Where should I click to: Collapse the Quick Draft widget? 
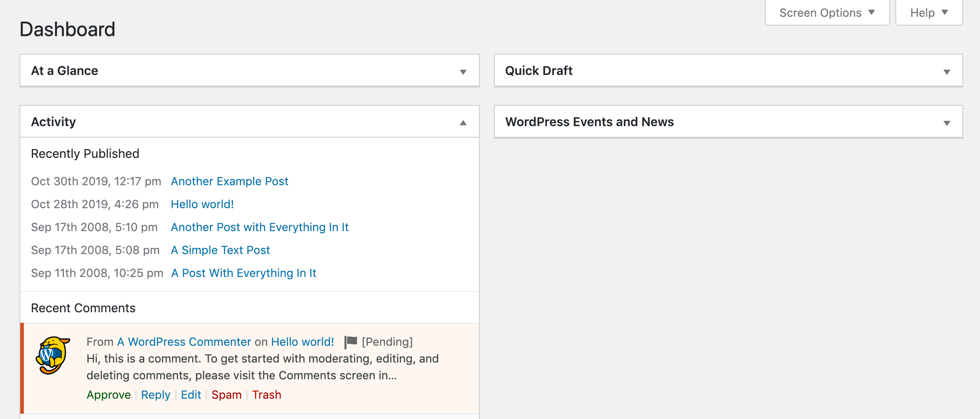tap(946, 71)
